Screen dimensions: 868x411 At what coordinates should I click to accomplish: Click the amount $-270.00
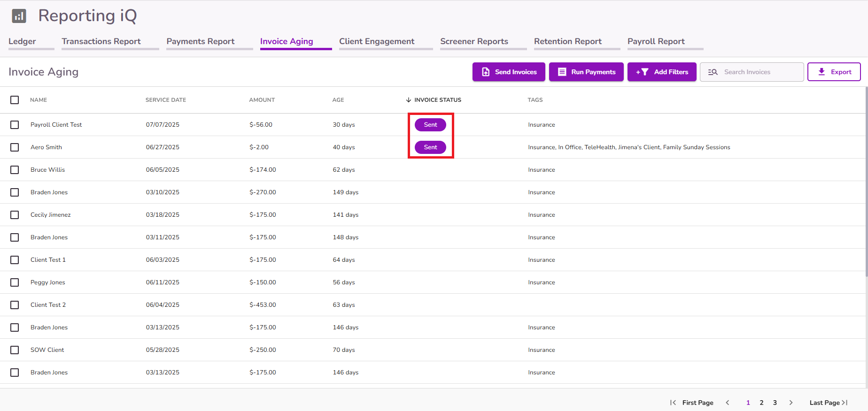coord(263,192)
